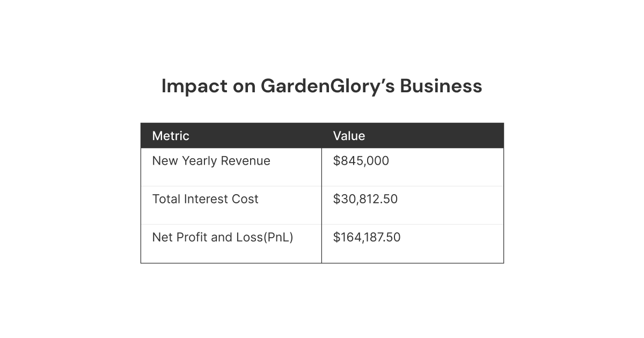Screen dimensions: 644x338
Task: Click the $30,812.50 value cell
Action: coord(365,199)
